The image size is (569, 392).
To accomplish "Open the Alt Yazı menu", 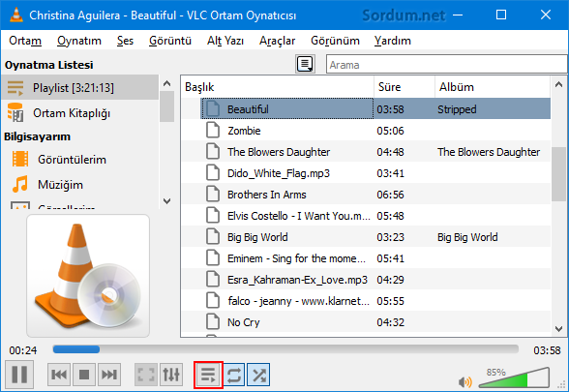I will point(225,41).
